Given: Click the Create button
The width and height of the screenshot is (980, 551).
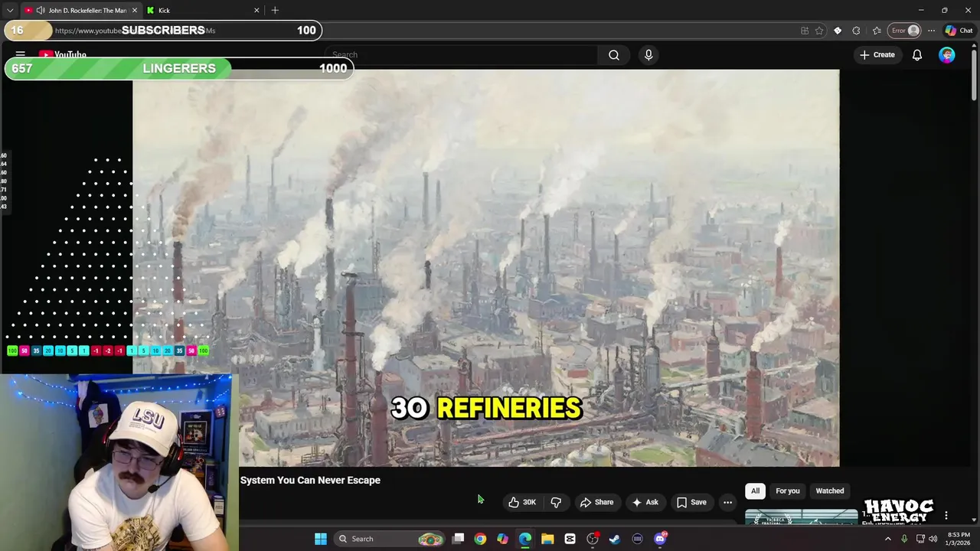Looking at the screenshot, I should [877, 55].
